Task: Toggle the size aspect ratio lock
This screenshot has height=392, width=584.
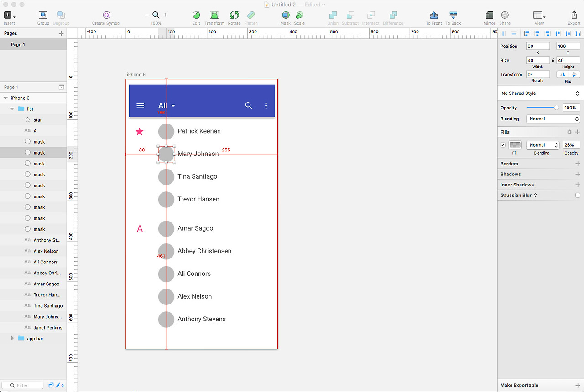Action: tap(553, 60)
